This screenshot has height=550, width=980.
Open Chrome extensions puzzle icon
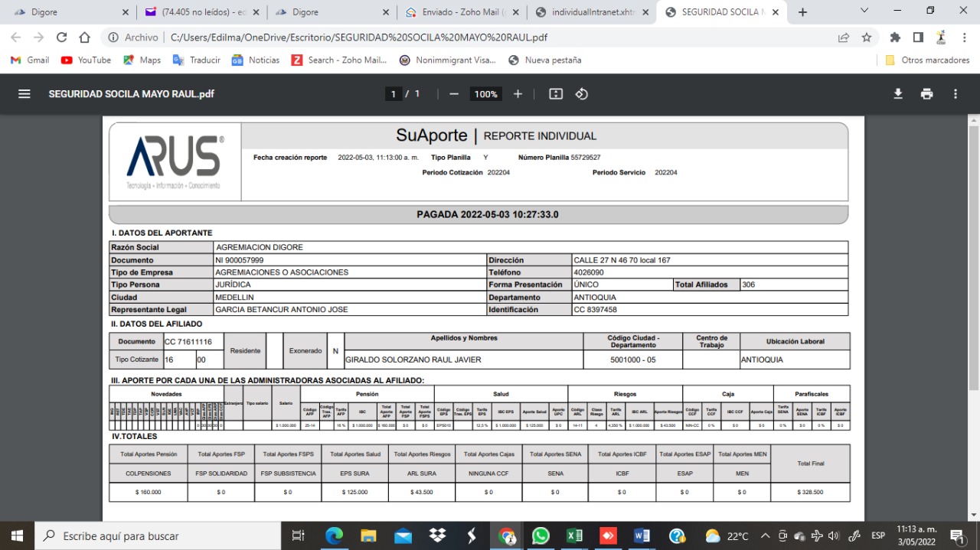click(x=895, y=37)
